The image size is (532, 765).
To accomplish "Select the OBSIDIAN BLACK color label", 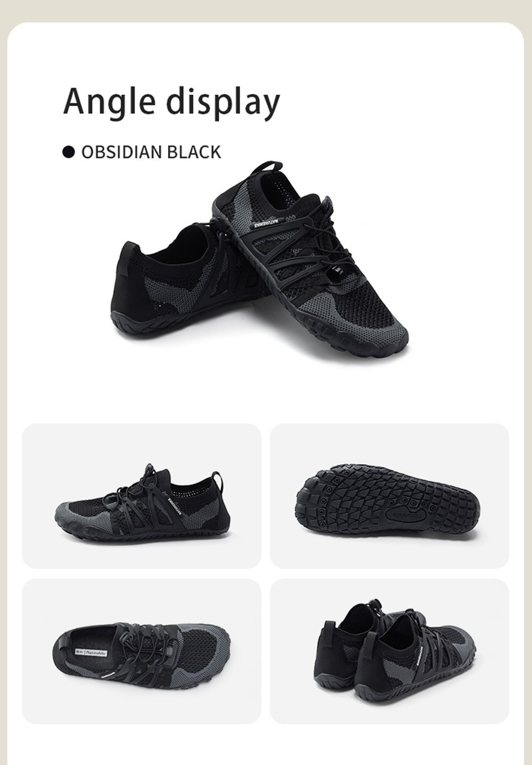I will coord(151,152).
